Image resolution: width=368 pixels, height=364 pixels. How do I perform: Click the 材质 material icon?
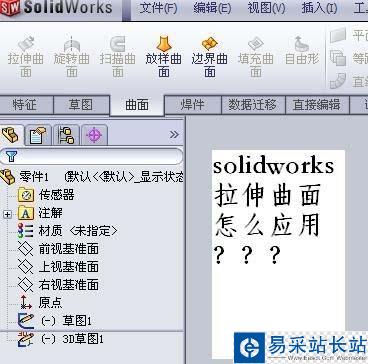pyautogui.click(x=26, y=231)
